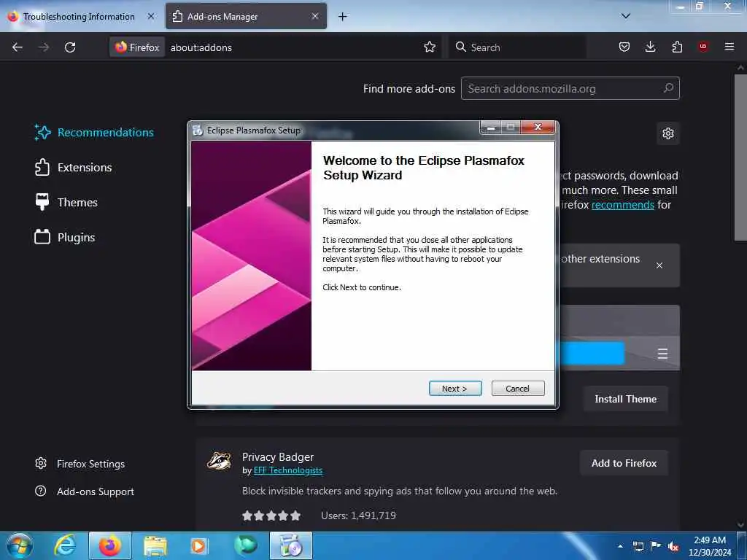Image resolution: width=747 pixels, height=560 pixels.
Task: Install the recommended theme
Action: click(x=625, y=399)
